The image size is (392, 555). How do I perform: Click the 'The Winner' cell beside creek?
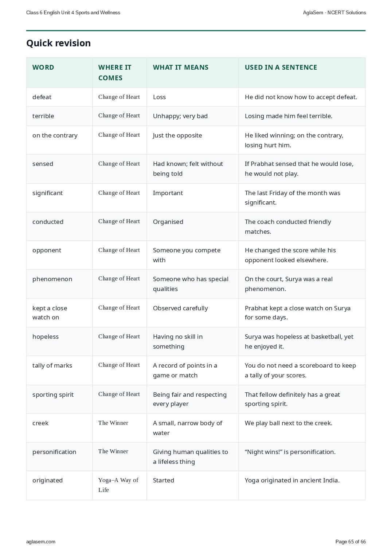pyautogui.click(x=119, y=428)
